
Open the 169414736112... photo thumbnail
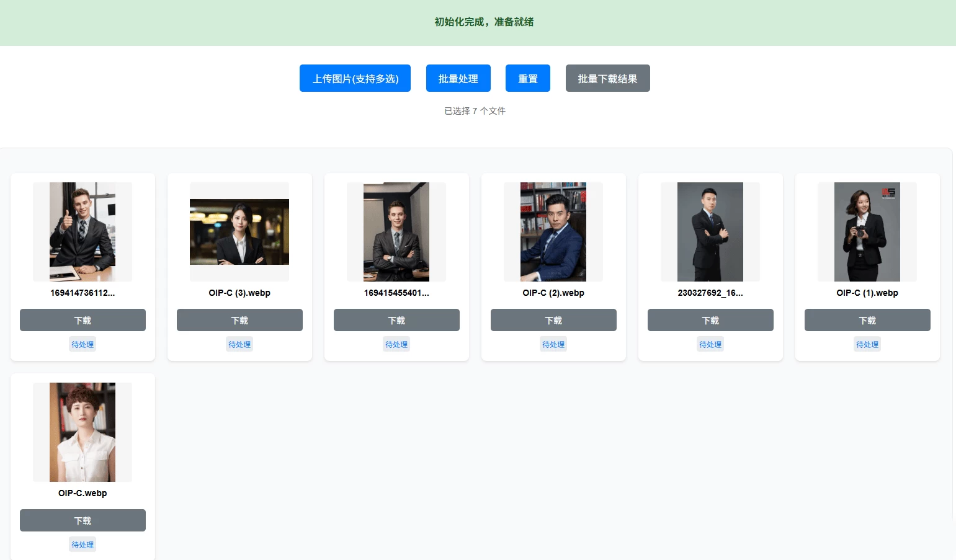83,231
